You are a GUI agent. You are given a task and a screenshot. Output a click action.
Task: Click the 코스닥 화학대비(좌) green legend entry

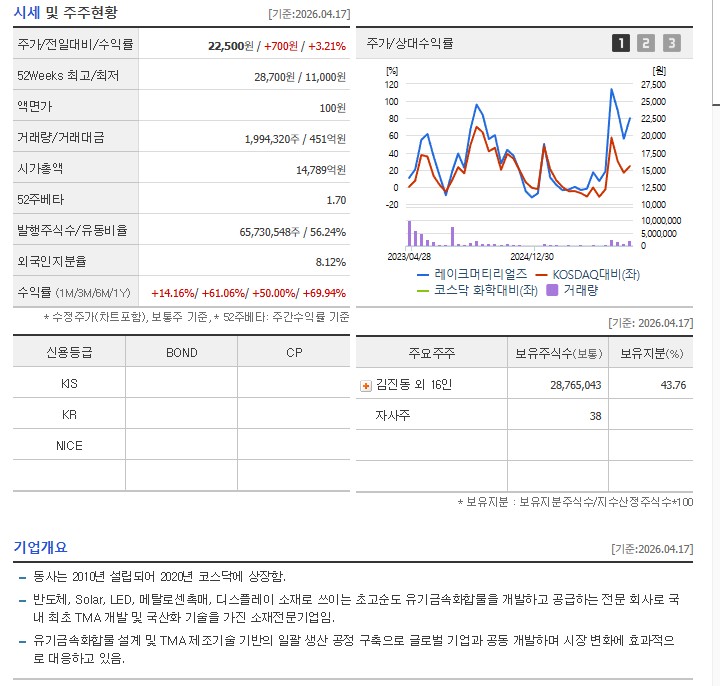(x=477, y=290)
